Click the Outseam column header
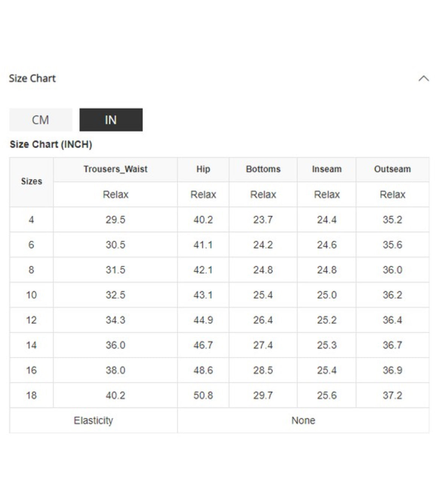This screenshot has width=441, height=504. (x=392, y=169)
